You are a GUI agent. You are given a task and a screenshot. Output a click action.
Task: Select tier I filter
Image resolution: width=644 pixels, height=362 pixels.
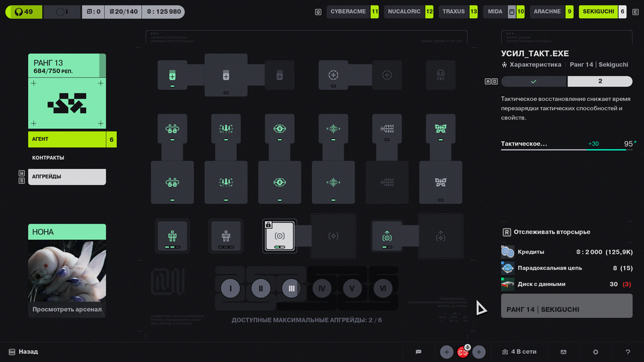(230, 288)
